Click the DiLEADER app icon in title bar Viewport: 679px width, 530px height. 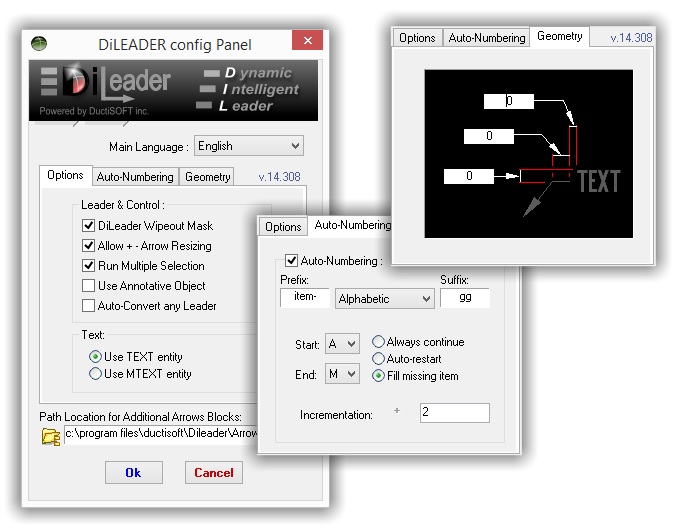click(x=39, y=44)
